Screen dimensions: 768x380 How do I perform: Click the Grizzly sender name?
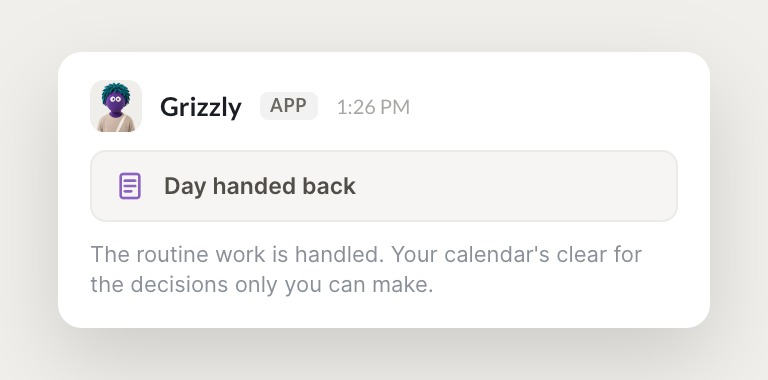(x=201, y=107)
